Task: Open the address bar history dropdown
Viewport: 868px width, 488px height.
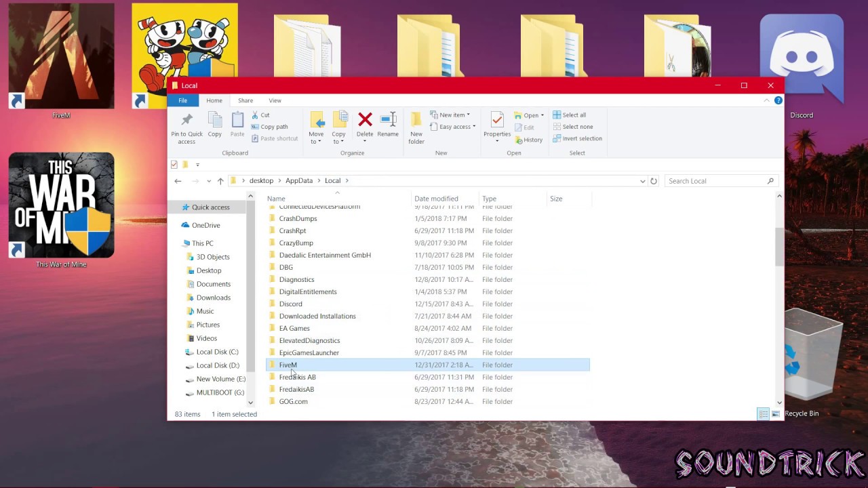Action: tap(642, 181)
